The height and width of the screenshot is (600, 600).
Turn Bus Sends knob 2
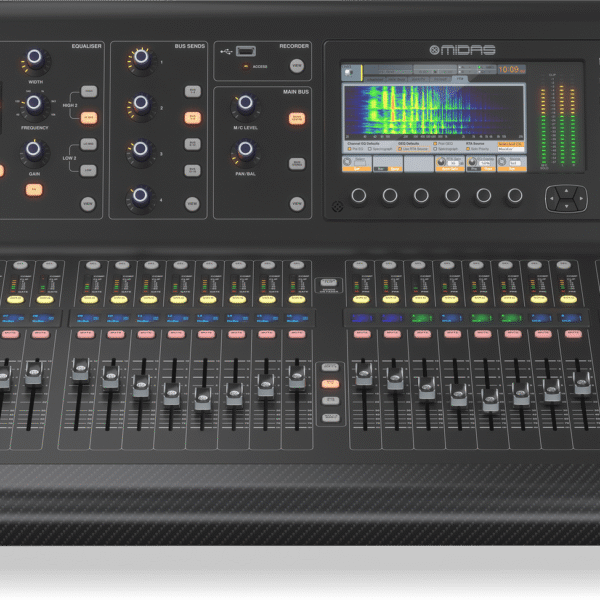pos(141,106)
